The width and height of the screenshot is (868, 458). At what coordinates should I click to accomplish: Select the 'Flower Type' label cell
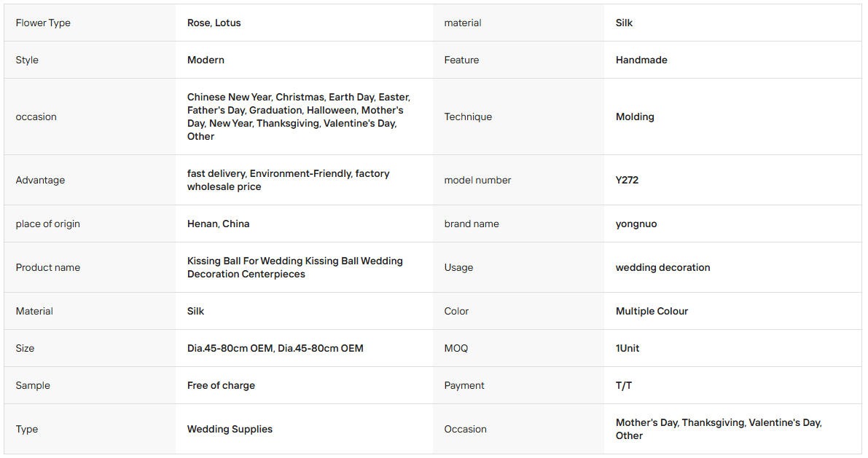coord(90,23)
